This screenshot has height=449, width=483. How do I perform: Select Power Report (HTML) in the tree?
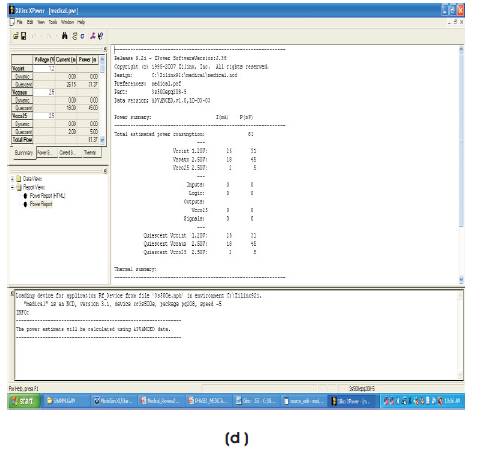(x=47, y=196)
